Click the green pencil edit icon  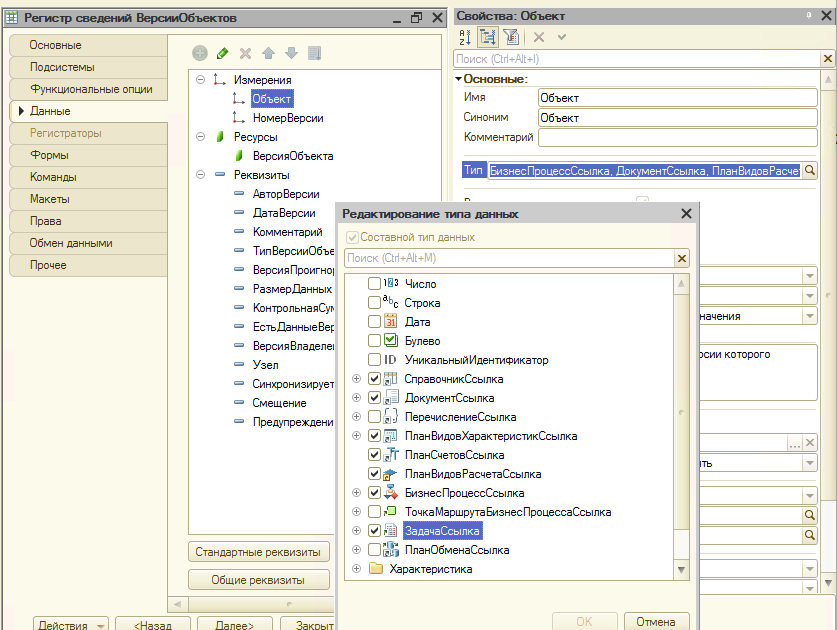pos(222,53)
